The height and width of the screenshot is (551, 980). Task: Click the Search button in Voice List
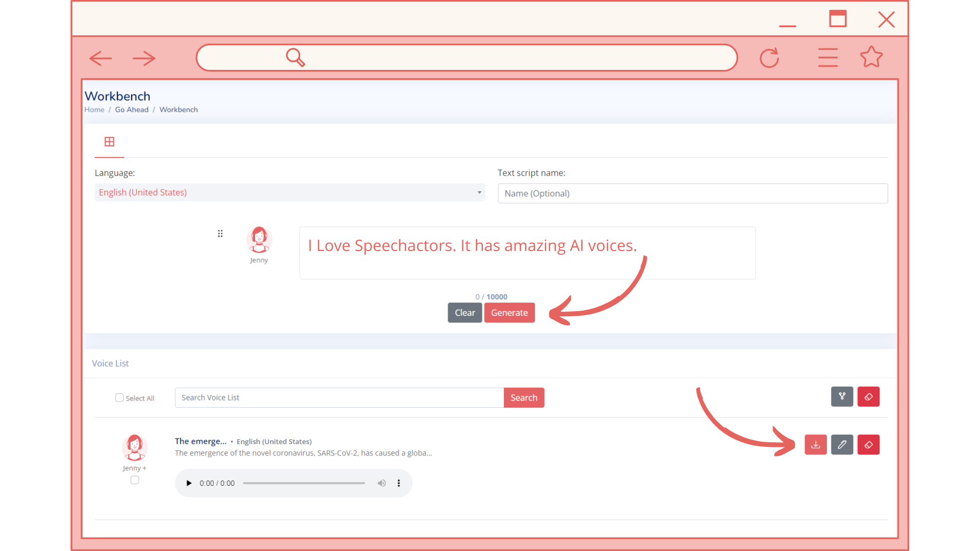(524, 397)
